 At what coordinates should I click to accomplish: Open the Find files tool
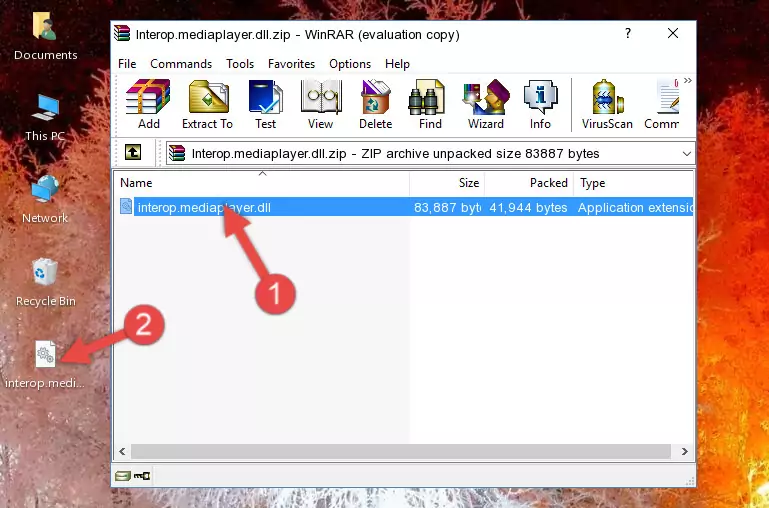point(430,104)
